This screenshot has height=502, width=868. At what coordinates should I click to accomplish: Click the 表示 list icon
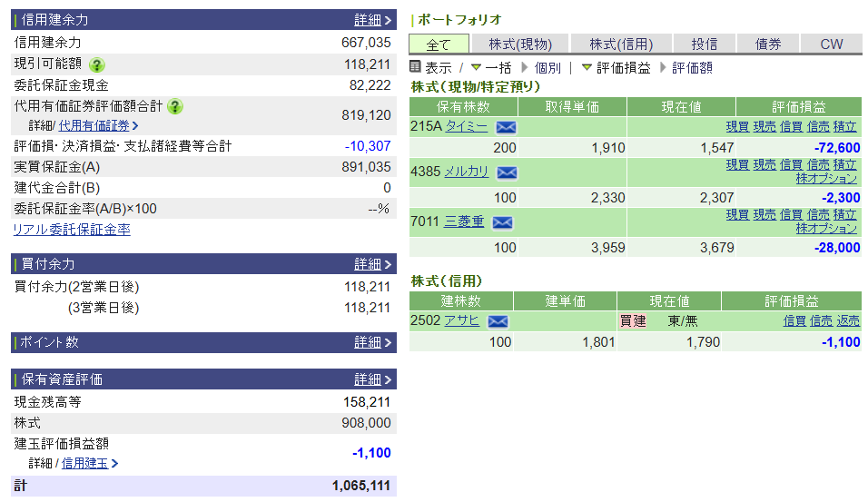(416, 67)
